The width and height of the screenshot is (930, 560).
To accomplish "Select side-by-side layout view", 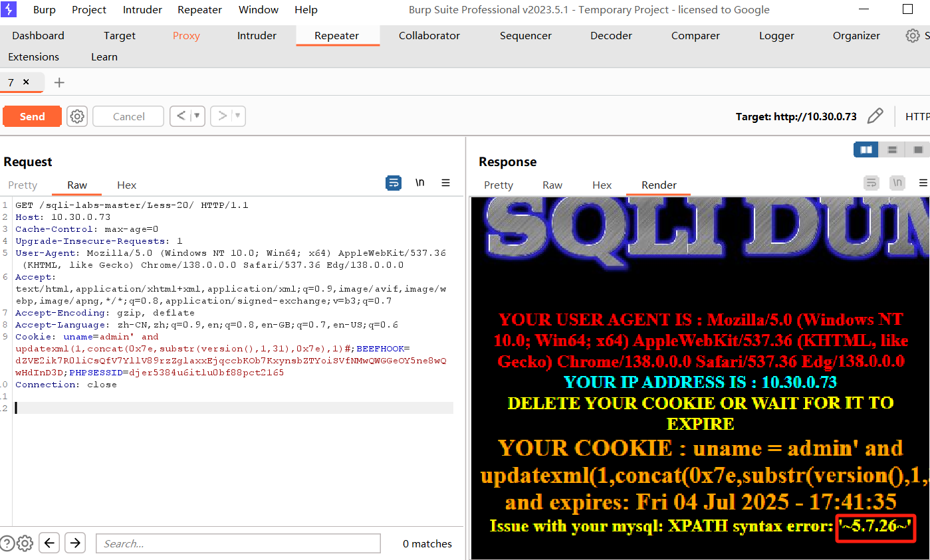I will (x=866, y=149).
